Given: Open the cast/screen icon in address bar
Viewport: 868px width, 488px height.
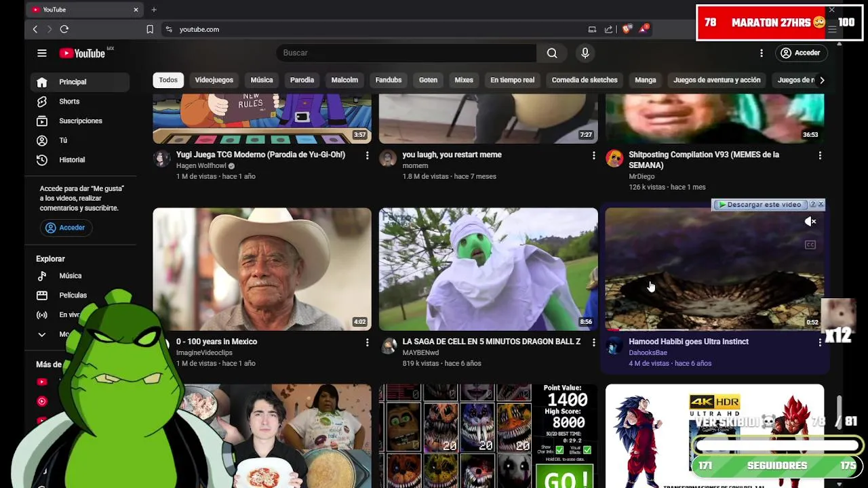Looking at the screenshot, I should (592, 29).
